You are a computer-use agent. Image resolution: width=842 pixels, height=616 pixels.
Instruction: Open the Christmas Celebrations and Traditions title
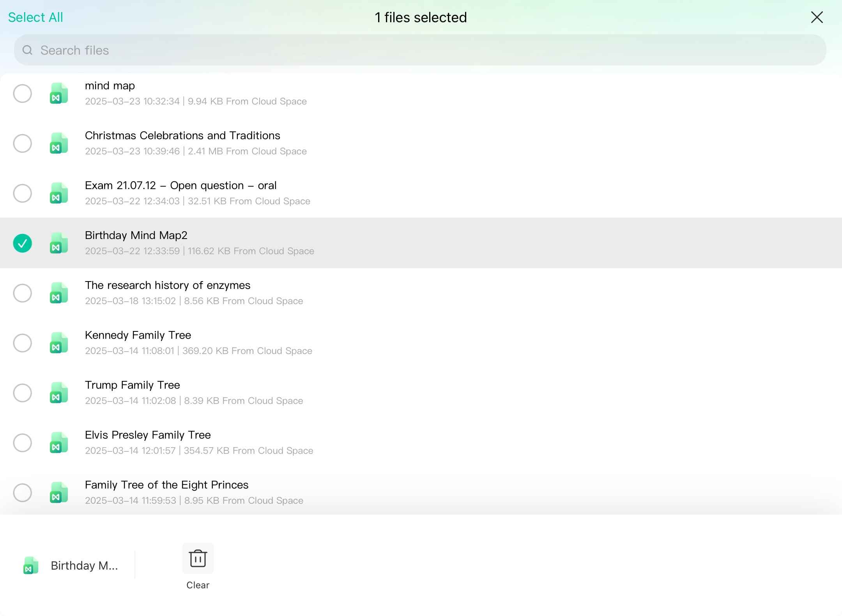click(x=182, y=136)
